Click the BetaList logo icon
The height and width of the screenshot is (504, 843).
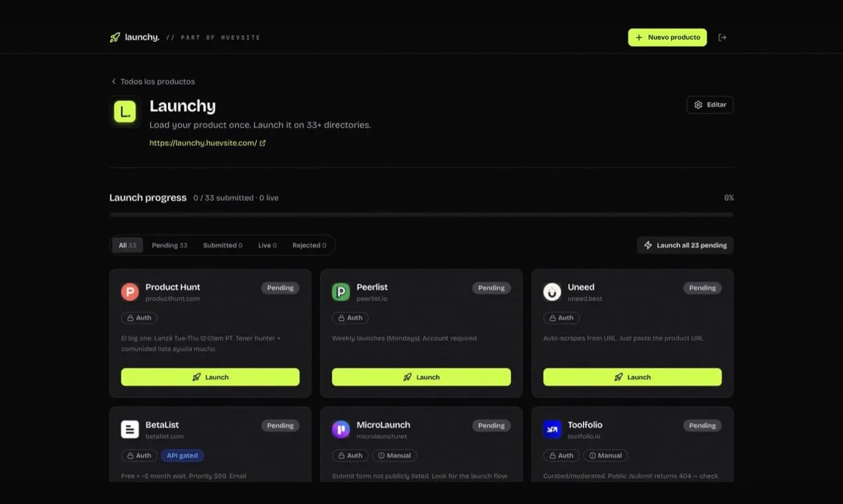129,429
